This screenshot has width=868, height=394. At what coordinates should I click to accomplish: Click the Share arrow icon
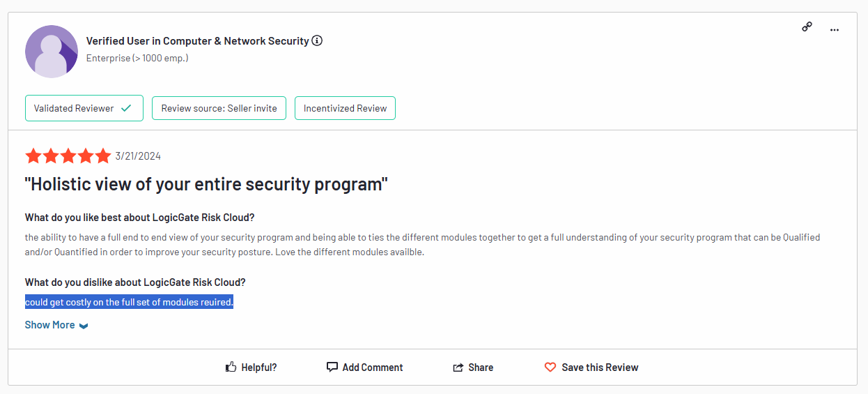pos(458,368)
